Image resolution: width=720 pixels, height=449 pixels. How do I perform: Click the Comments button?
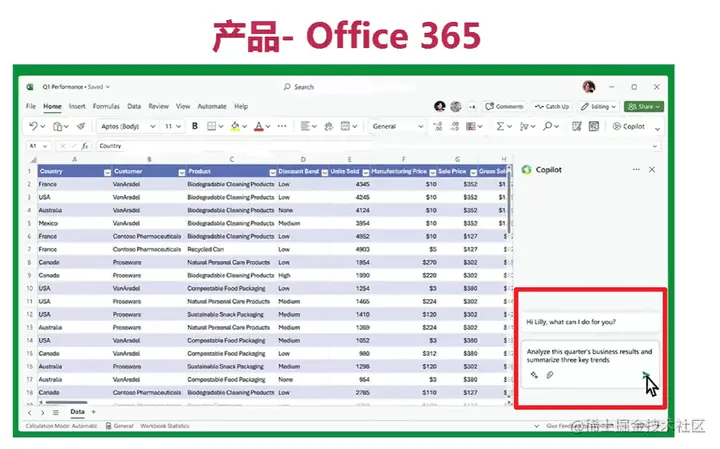pyautogui.click(x=504, y=107)
